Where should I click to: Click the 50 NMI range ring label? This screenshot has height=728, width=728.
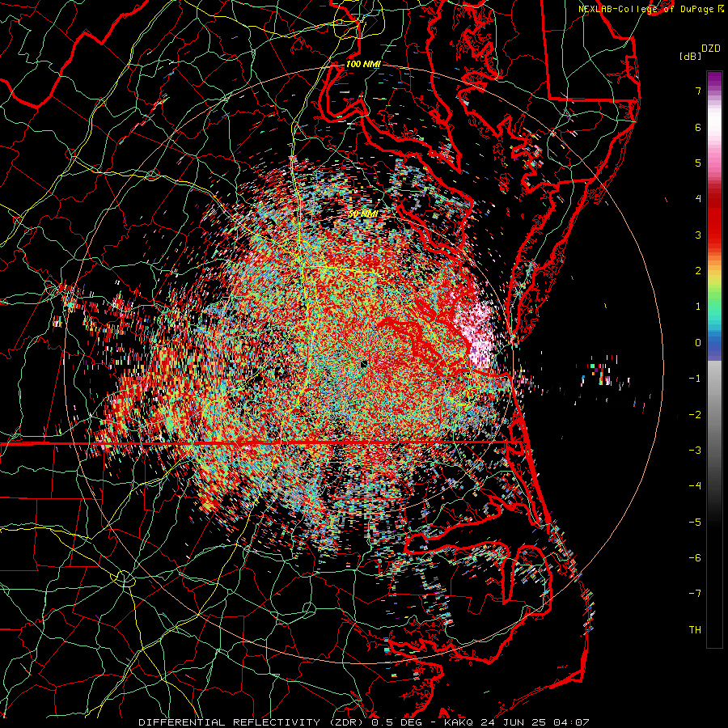(363, 214)
